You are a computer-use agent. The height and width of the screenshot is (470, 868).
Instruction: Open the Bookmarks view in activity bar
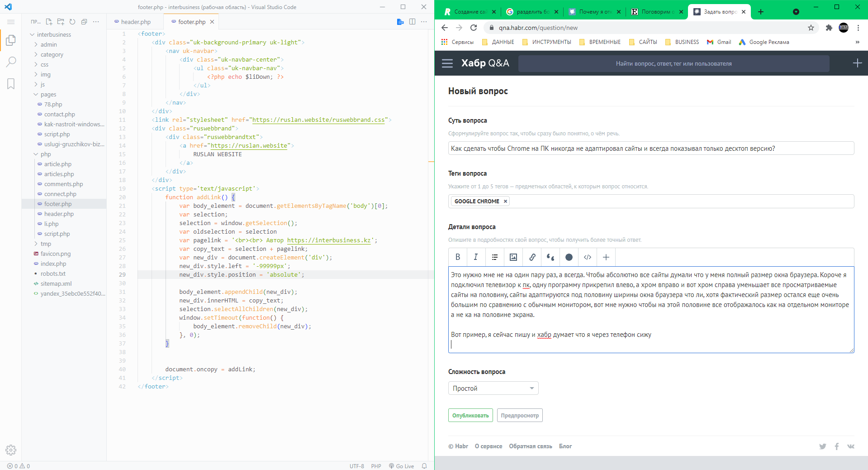click(x=11, y=83)
